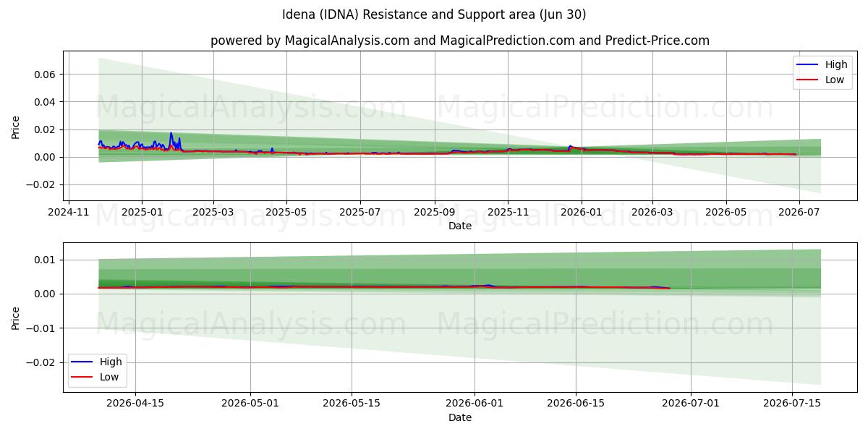Click the '2025-05' x-axis tick label
This screenshot has height=434, width=868.
(x=286, y=212)
